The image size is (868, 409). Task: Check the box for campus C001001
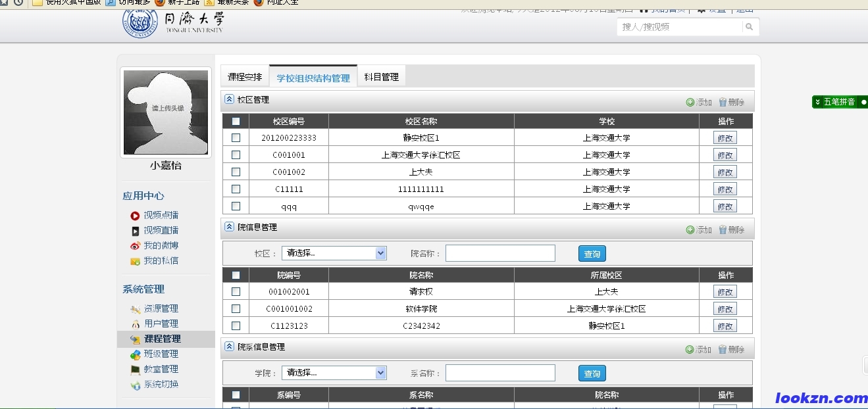[236, 155]
